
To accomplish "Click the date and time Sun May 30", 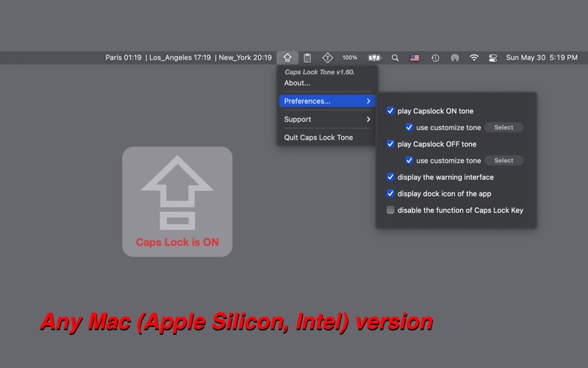I will 542,58.
